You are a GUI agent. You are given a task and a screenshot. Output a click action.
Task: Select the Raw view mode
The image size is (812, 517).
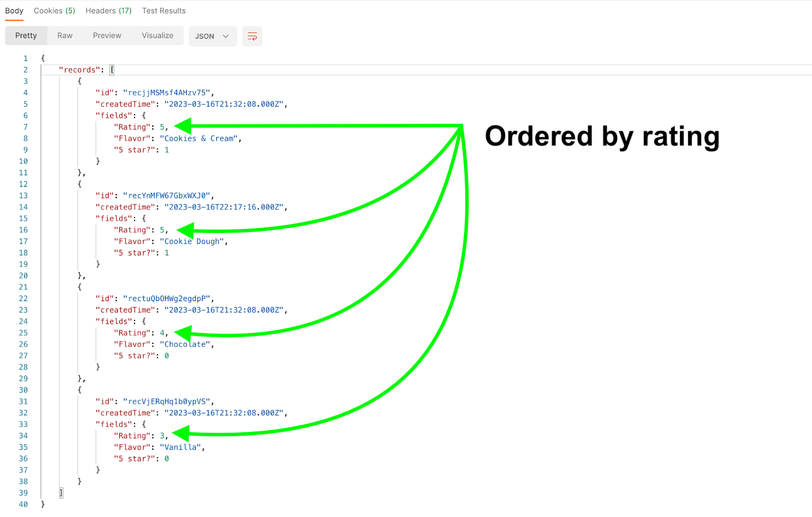(65, 36)
